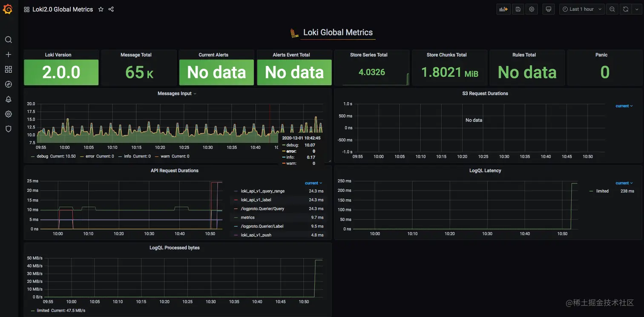The height and width of the screenshot is (317, 644).
Task: Mark dashboard as favorite with star icon
Action: (x=101, y=9)
